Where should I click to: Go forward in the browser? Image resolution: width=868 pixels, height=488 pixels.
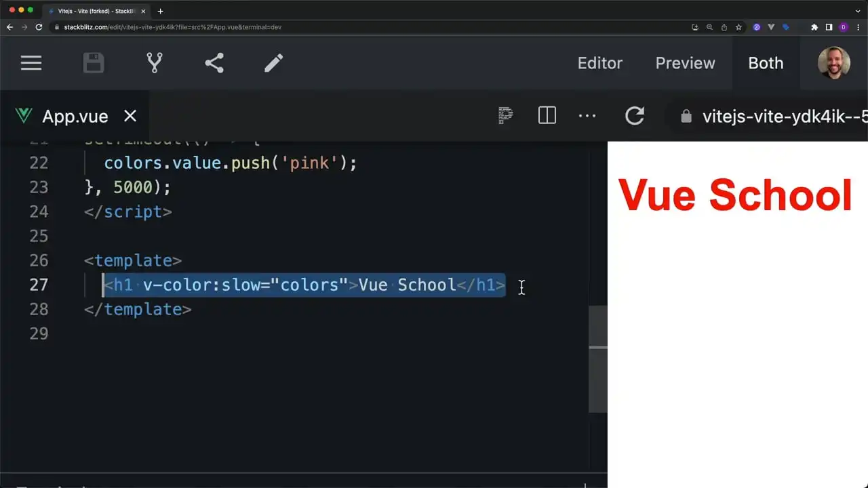coord(24,27)
